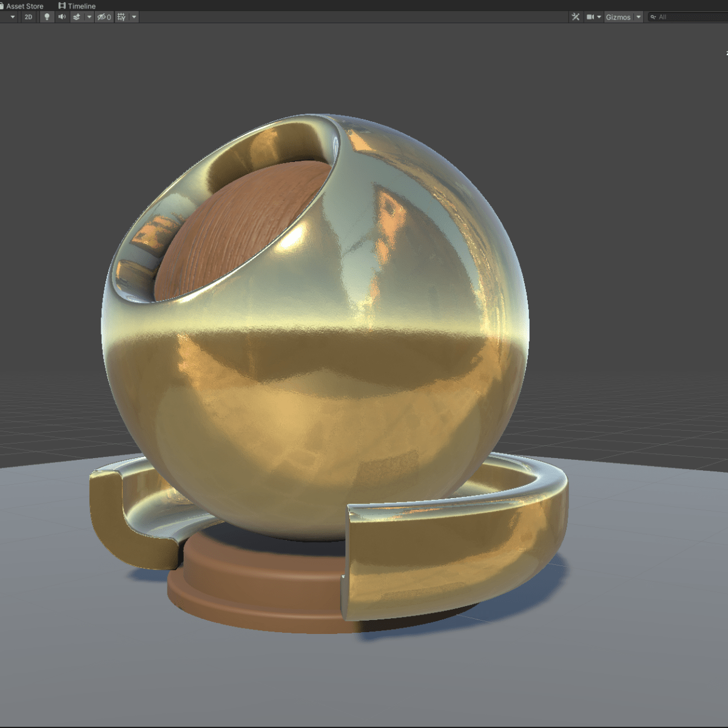Open effects dropdown arrow beside layers icon
This screenshot has width=728, height=728.
pos(89,17)
